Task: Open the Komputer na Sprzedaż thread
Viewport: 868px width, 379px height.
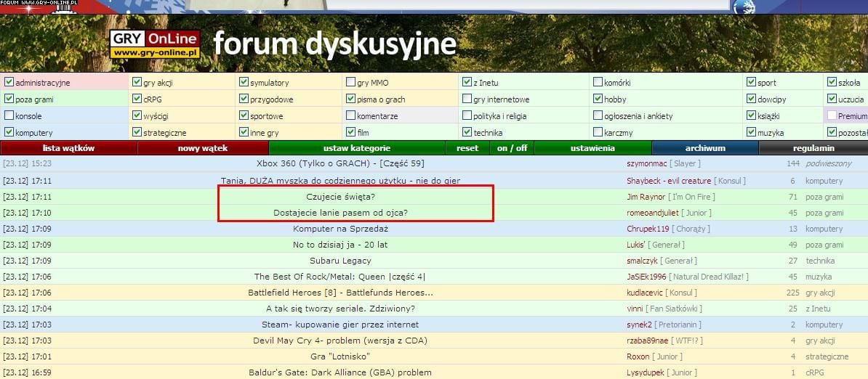Action: 340,229
